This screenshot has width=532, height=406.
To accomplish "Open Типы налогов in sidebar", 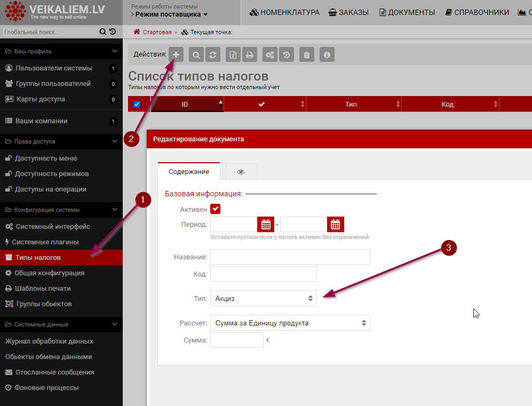I will [x=38, y=258].
